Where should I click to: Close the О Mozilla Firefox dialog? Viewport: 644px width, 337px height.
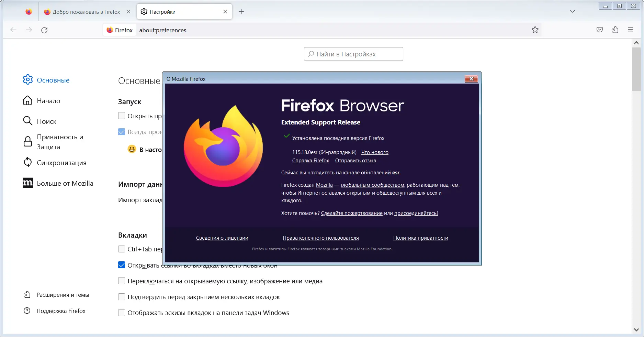point(471,79)
